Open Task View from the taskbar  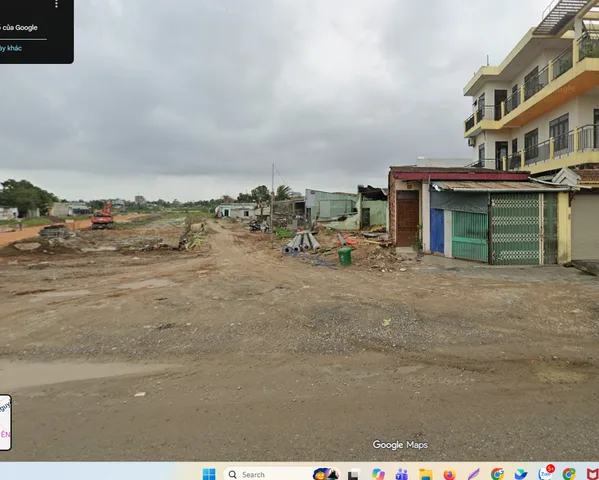pyautogui.click(x=353, y=474)
